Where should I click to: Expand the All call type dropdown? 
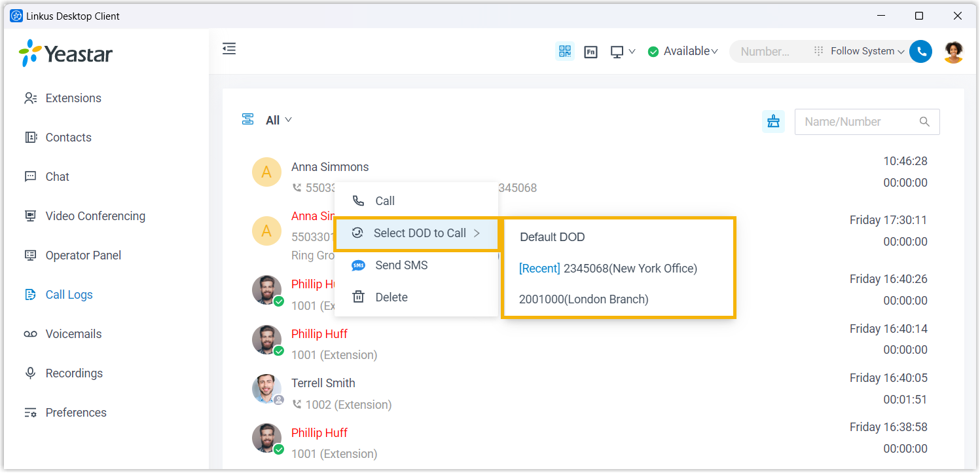[279, 121]
